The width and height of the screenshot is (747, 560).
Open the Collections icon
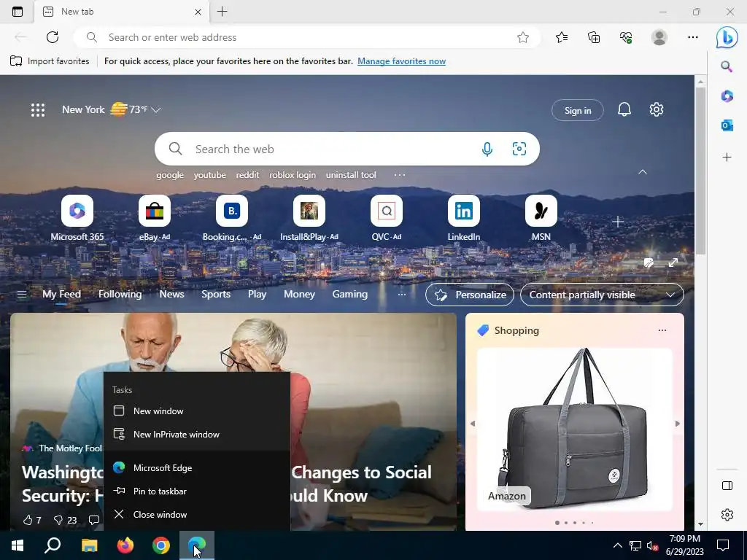click(594, 37)
